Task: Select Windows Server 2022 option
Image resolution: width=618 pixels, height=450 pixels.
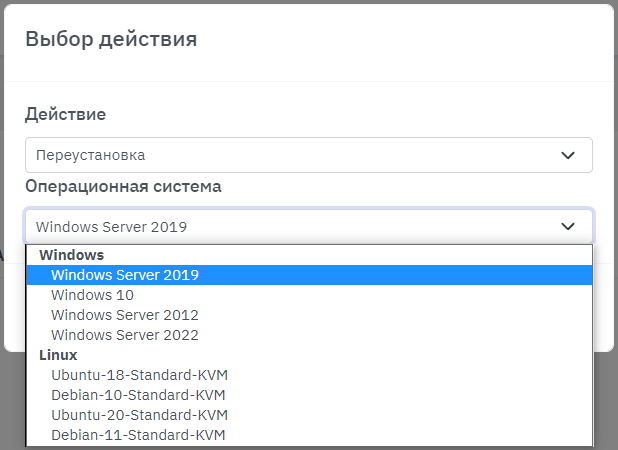Action: pos(309,335)
